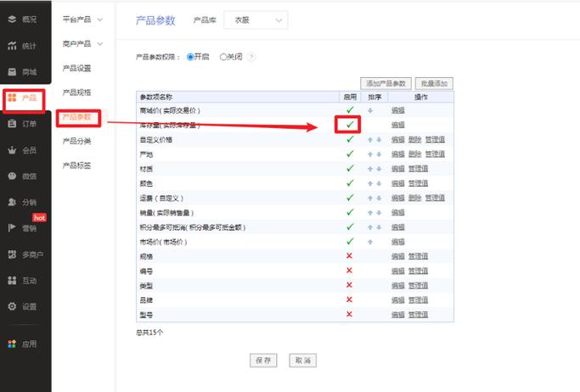Toggle enabled checkmark for 产地 row
580x392 pixels.
tap(350, 154)
